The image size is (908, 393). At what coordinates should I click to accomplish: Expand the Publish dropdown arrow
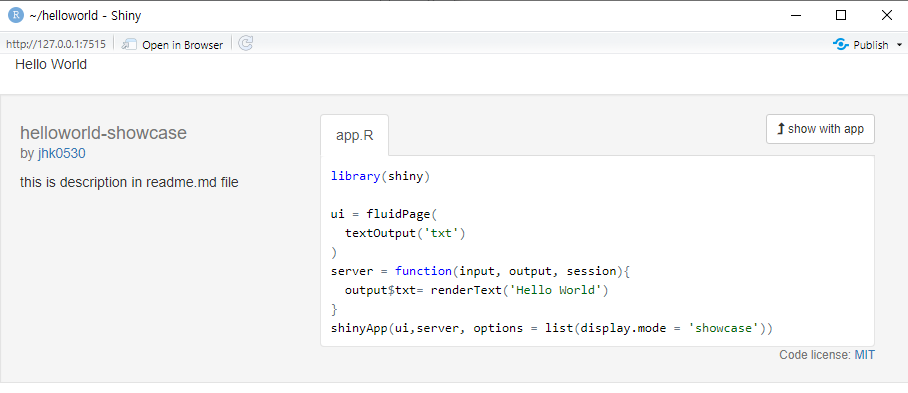tap(899, 45)
